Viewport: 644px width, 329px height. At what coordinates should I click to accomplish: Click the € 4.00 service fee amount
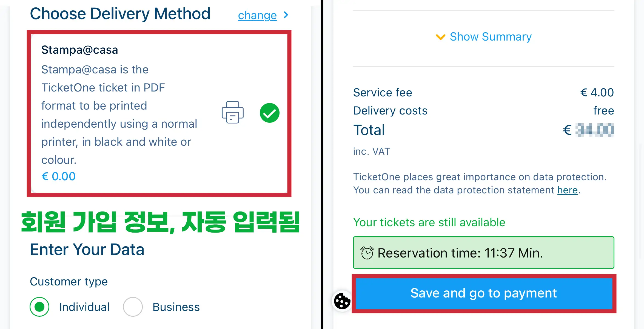click(597, 93)
